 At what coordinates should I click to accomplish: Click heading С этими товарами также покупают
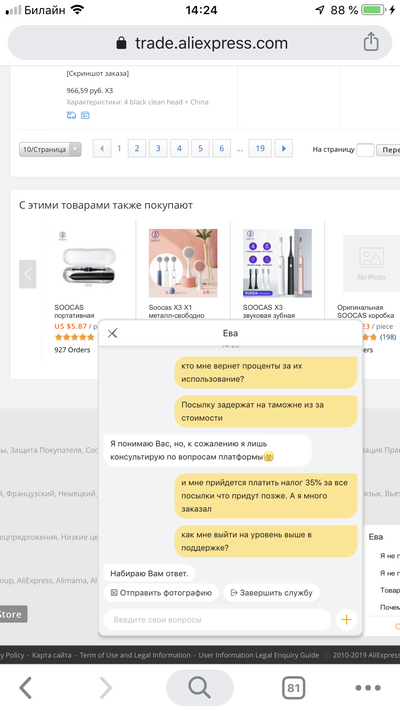click(106, 205)
